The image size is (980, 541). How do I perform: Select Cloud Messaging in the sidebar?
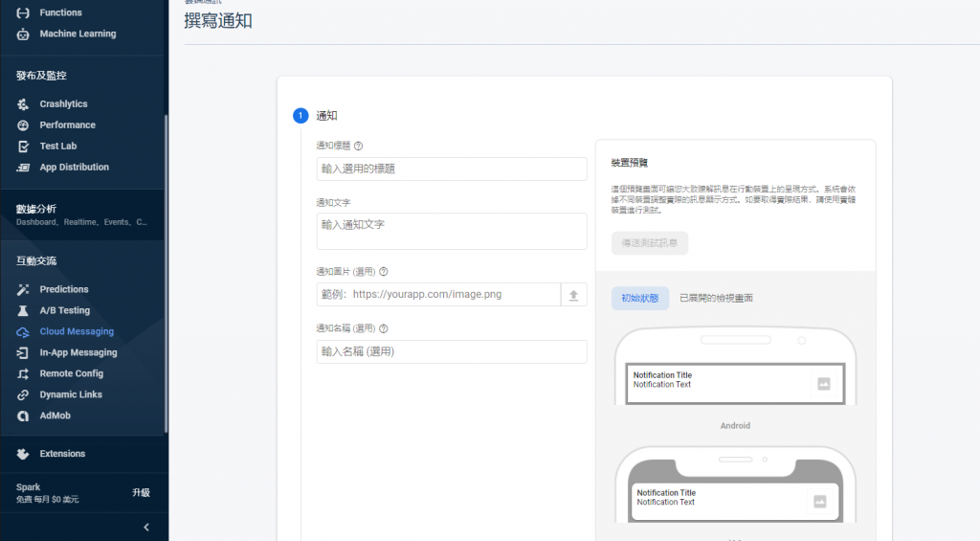coord(77,331)
